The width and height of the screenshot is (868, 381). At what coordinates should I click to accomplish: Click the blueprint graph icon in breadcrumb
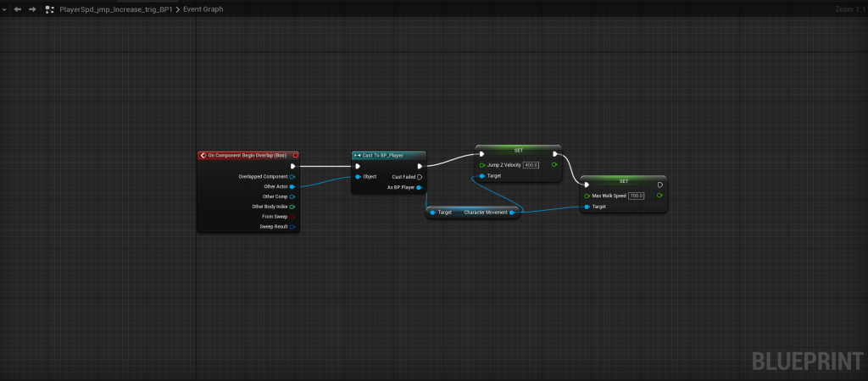[x=51, y=9]
